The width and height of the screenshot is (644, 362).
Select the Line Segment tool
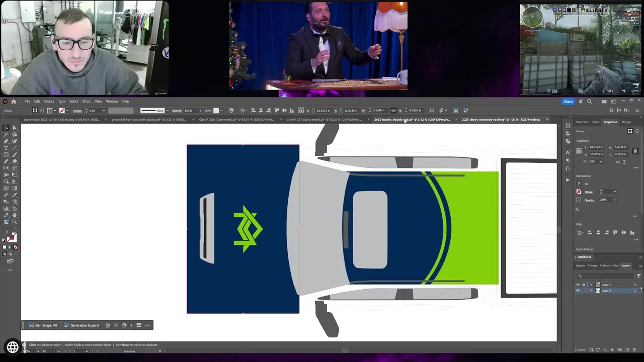pyautogui.click(x=14, y=148)
